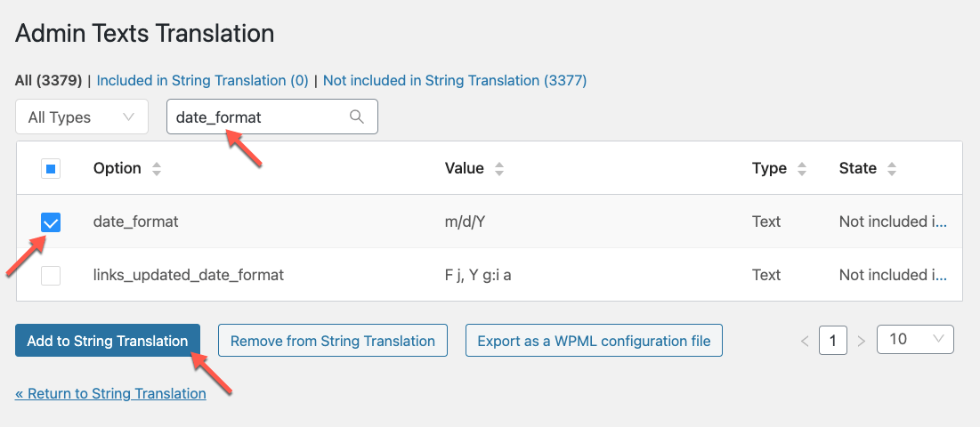Sort by State column arrows
980x427 pixels.
pyautogui.click(x=892, y=168)
